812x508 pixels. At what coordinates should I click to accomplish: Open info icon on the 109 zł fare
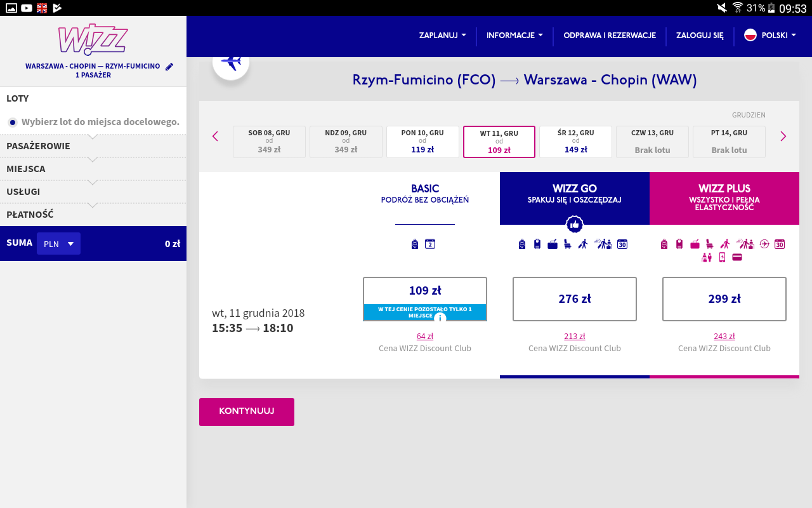point(440,318)
